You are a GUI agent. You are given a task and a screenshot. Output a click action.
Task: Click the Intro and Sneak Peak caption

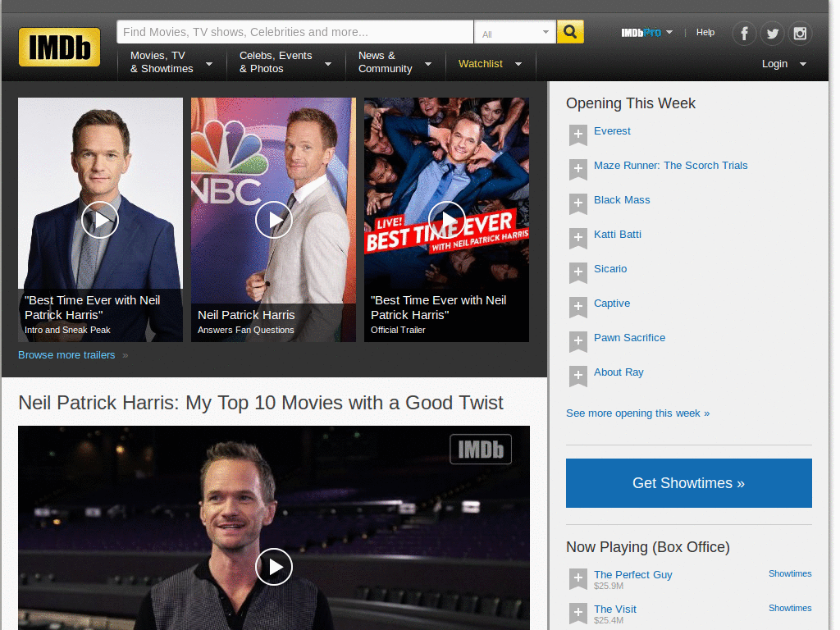[x=67, y=330]
